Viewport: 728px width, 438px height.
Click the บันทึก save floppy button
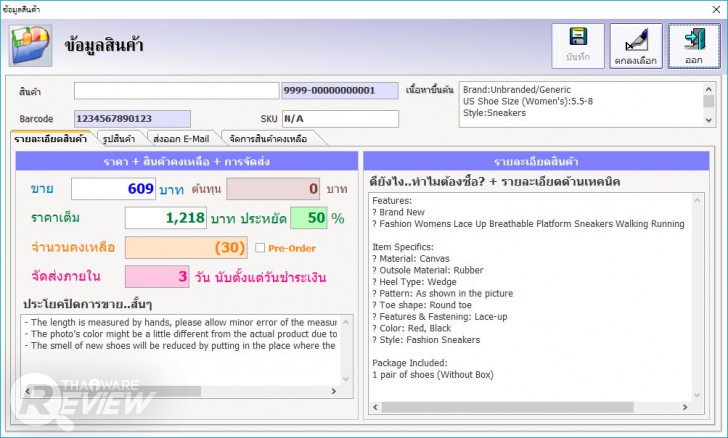point(578,46)
